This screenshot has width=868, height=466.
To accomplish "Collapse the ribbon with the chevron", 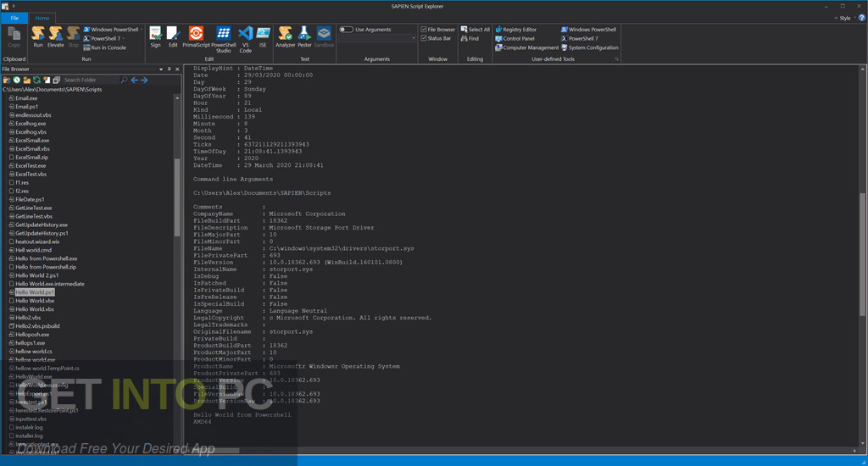I will click(836, 18).
